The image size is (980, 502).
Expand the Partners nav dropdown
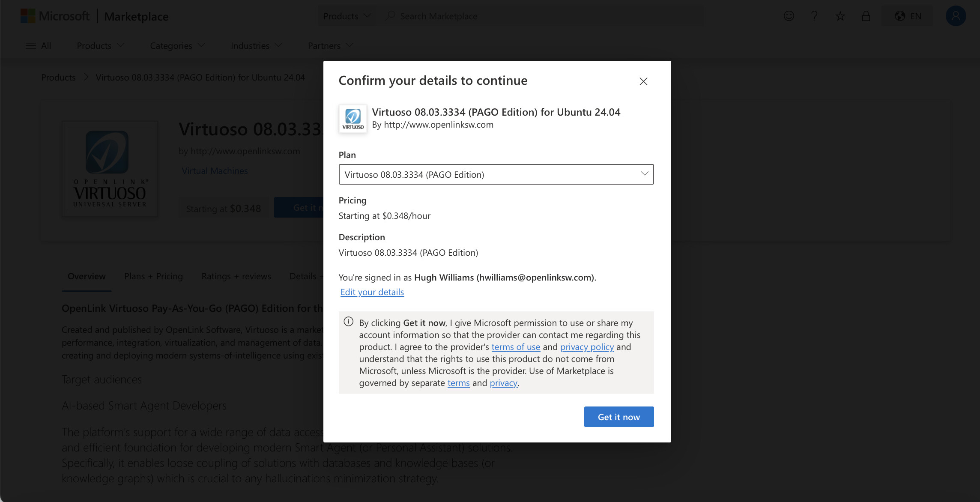(x=330, y=46)
